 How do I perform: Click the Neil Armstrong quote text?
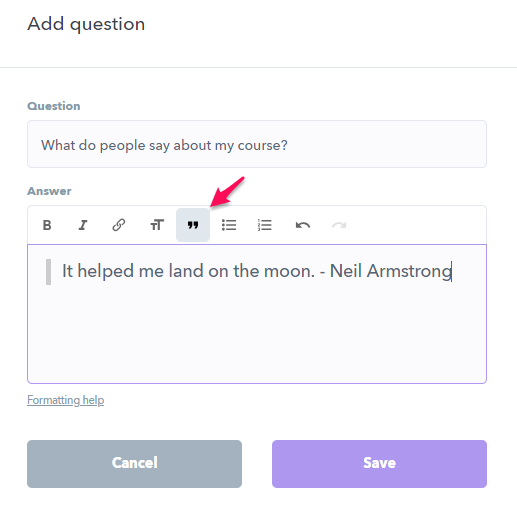coord(257,271)
